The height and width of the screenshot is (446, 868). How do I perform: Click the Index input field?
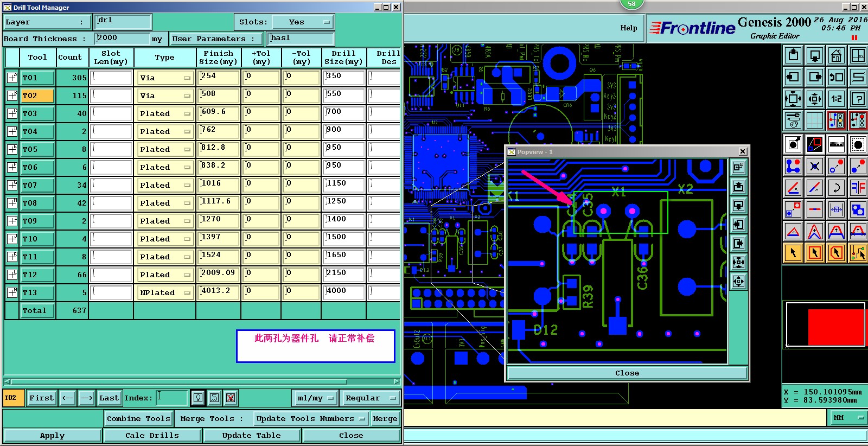172,398
